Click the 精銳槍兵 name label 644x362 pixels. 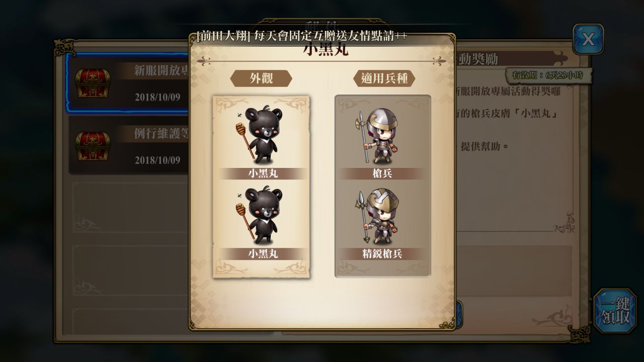pos(382,254)
